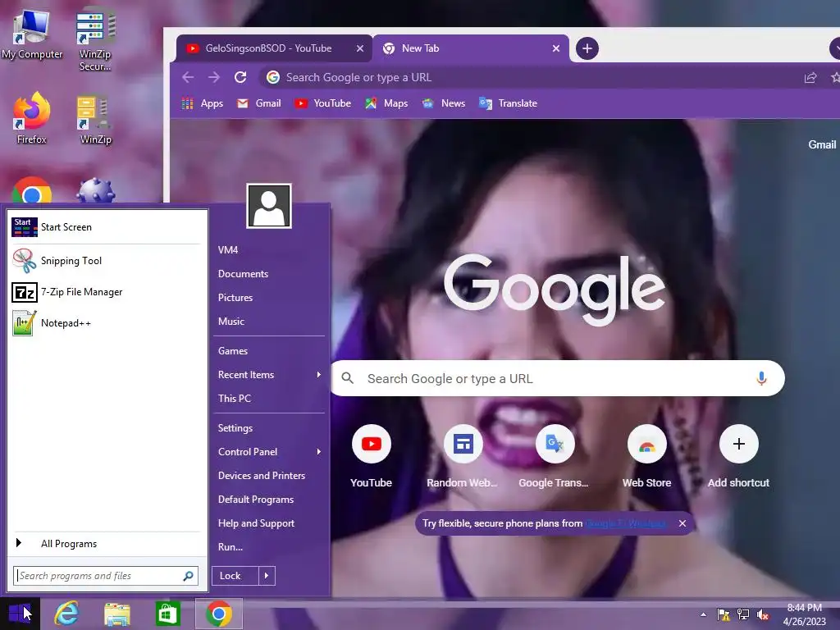Click the Windows Start button on taskbar
The image size is (840, 630).
[x=20, y=614]
